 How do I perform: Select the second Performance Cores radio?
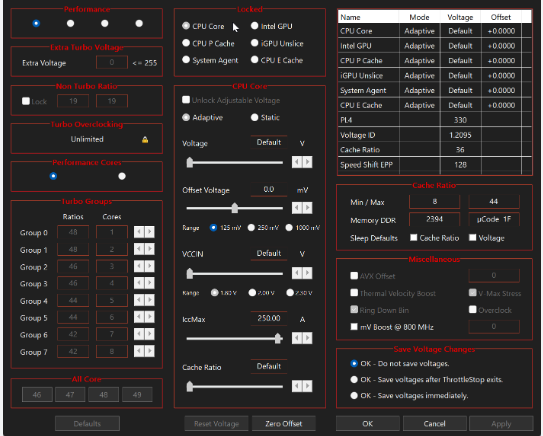122,176
